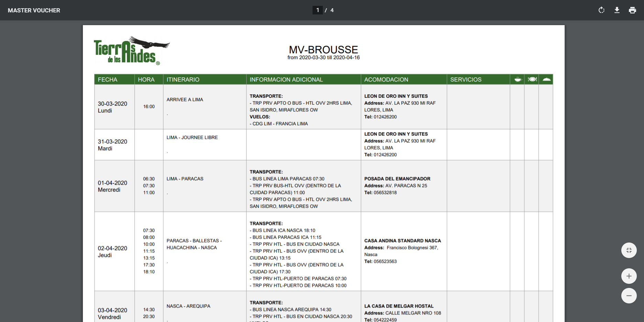The width and height of the screenshot is (644, 322).
Task: Click the covered dish dinner icon
Action: tap(546, 79)
